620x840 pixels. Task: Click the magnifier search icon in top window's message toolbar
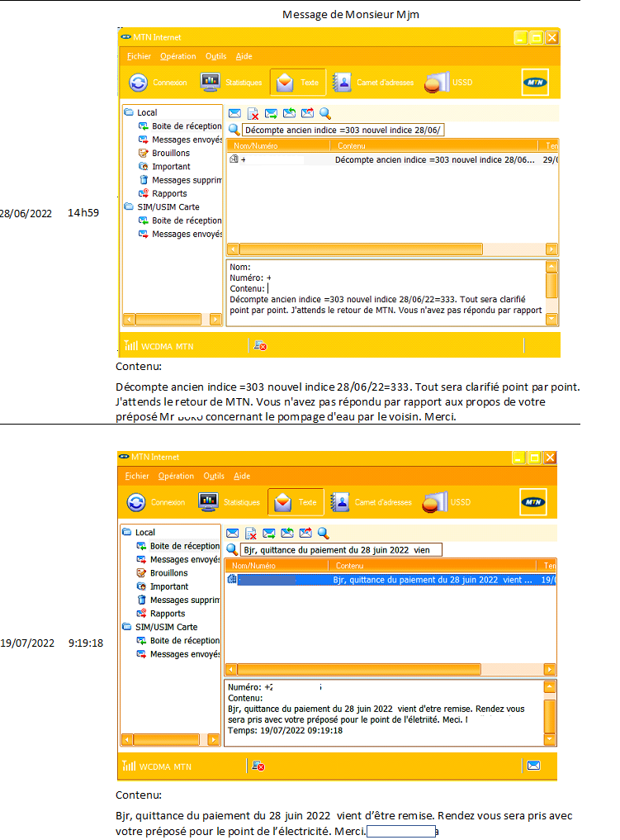point(324,114)
